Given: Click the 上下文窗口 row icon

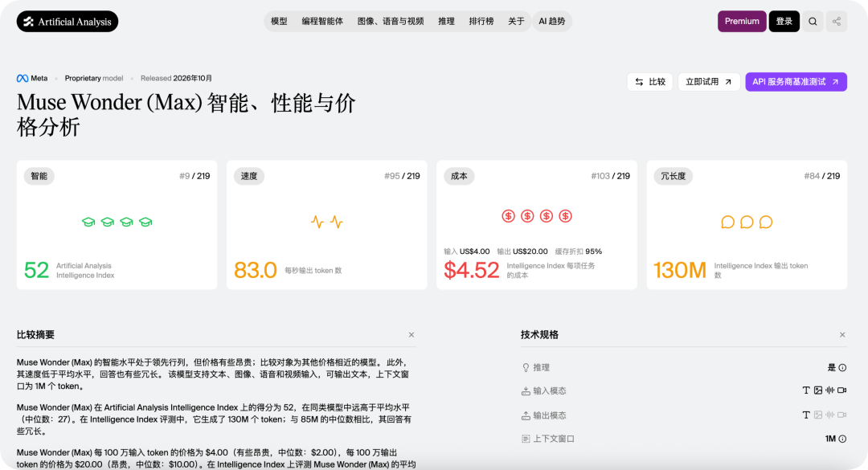Looking at the screenshot, I should pos(526,439).
